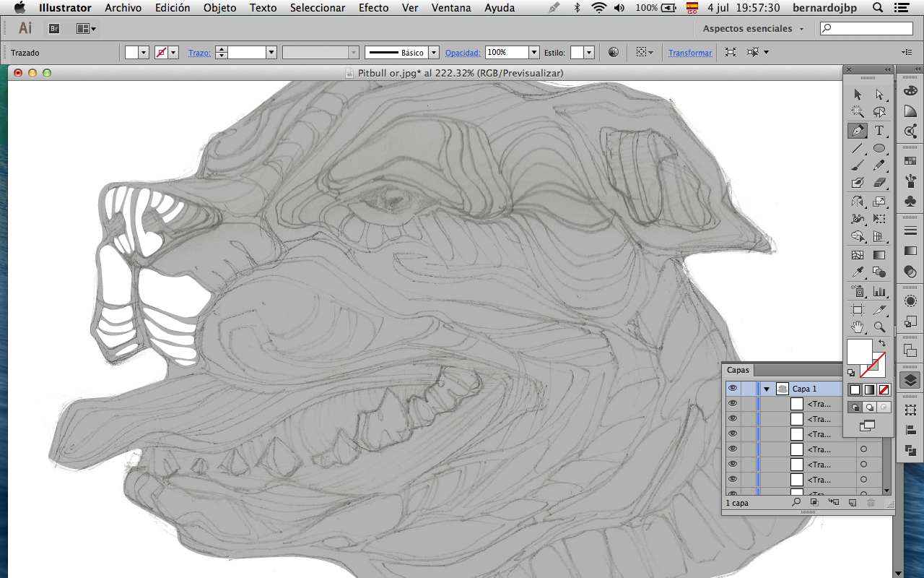Open the Objeto menu

219,8
